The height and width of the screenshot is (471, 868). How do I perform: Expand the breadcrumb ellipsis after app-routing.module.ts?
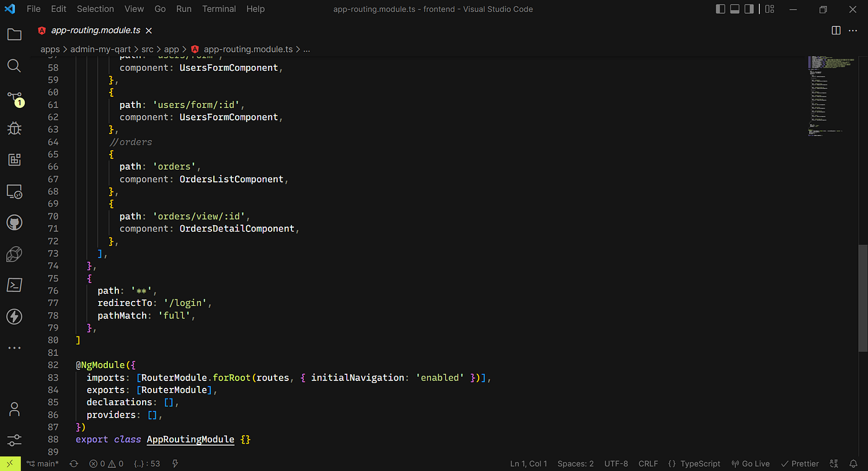tap(306, 49)
